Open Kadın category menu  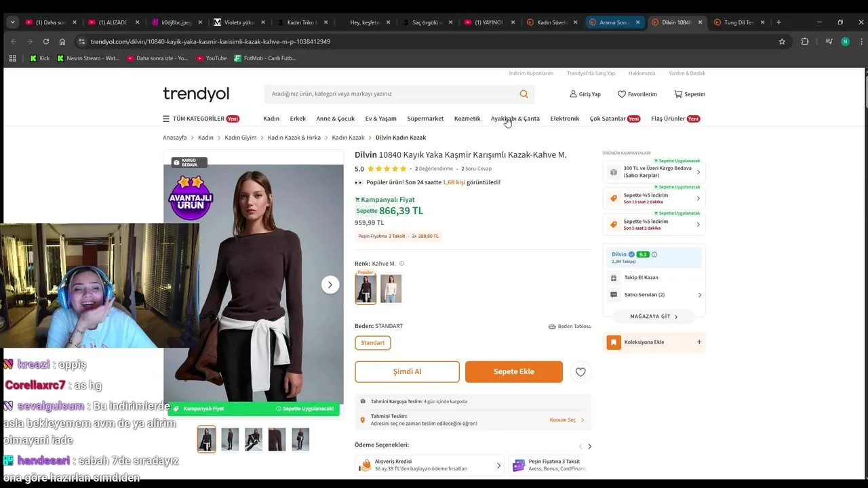coord(271,119)
